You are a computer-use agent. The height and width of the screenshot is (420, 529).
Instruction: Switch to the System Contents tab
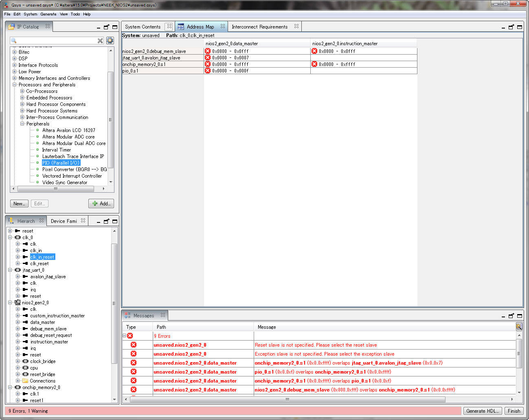pos(143,27)
